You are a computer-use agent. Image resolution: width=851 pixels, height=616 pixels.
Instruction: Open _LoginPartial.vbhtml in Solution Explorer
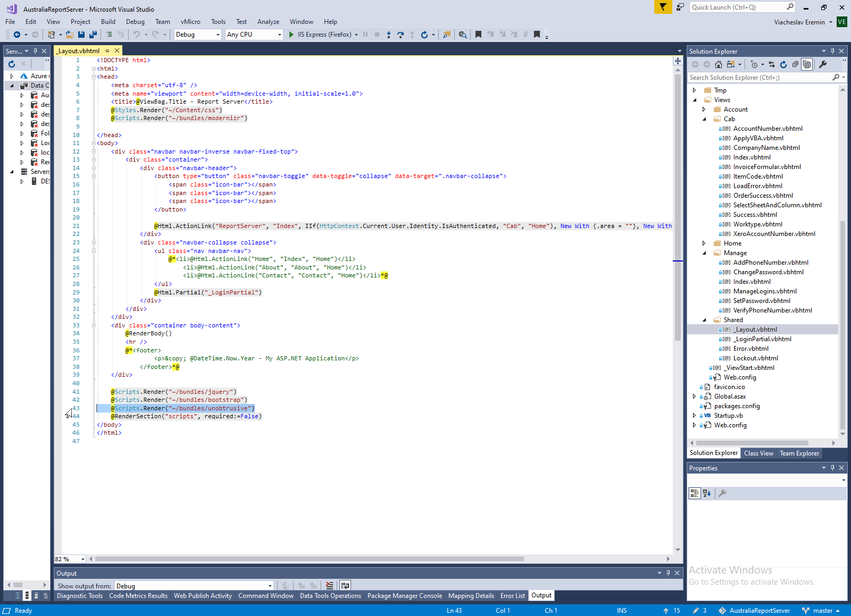coord(762,339)
